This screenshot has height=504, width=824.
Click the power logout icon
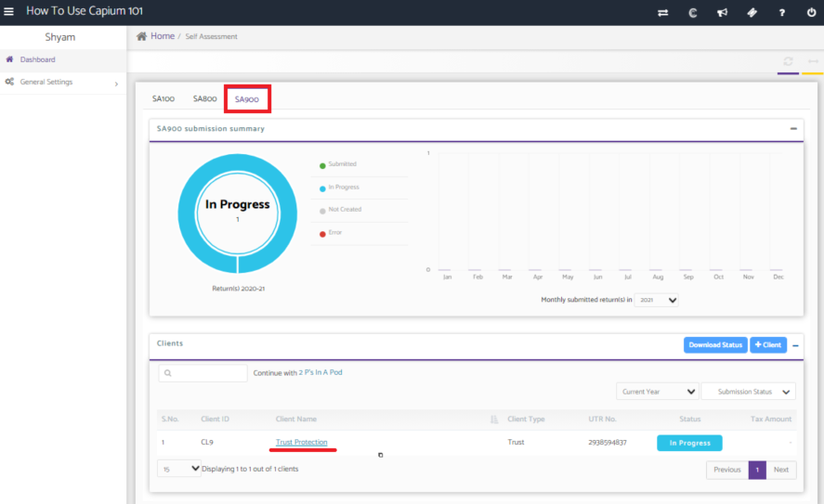point(811,13)
